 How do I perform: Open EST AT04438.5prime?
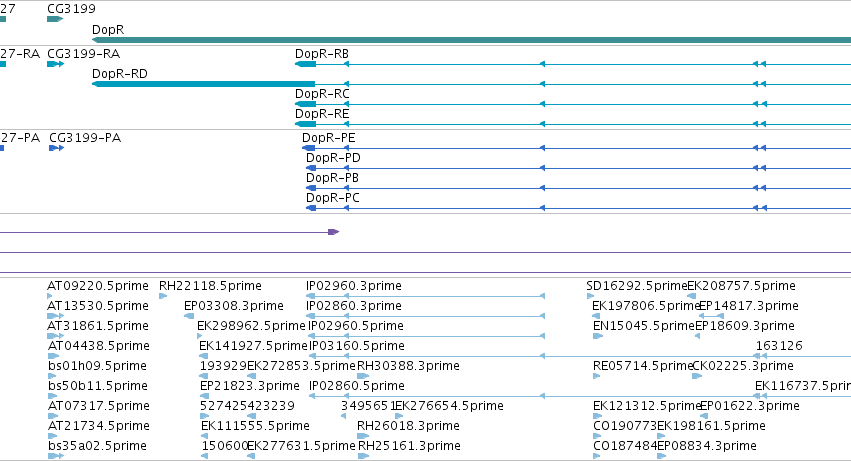(98, 346)
